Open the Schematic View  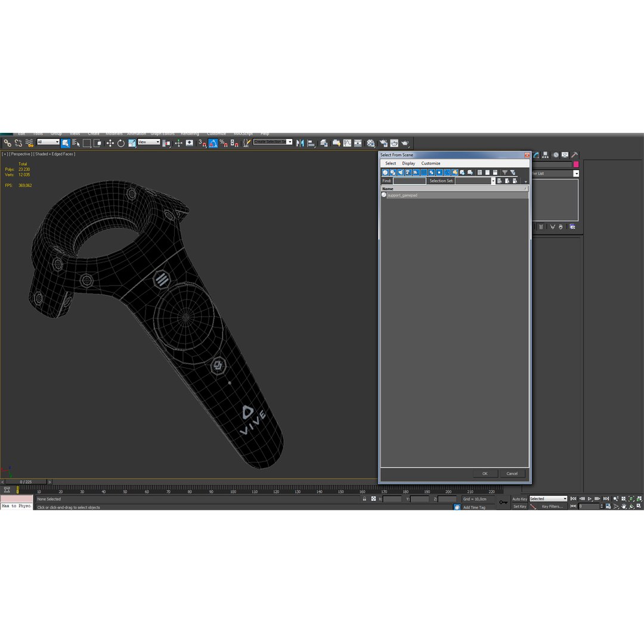click(358, 143)
